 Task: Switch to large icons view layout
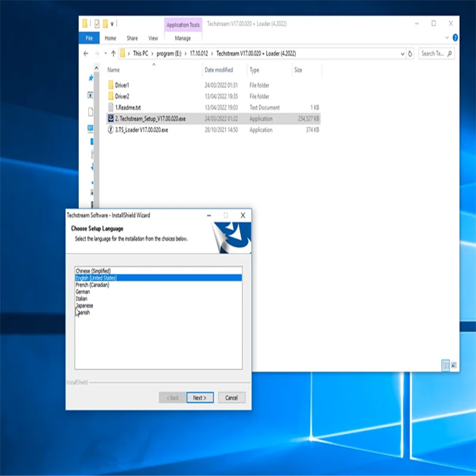point(454,365)
